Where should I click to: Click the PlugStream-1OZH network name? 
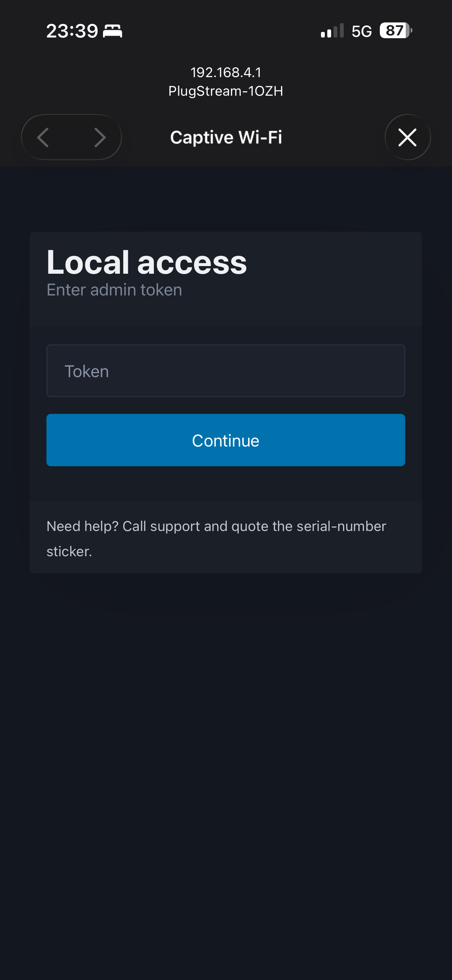pyautogui.click(x=226, y=91)
